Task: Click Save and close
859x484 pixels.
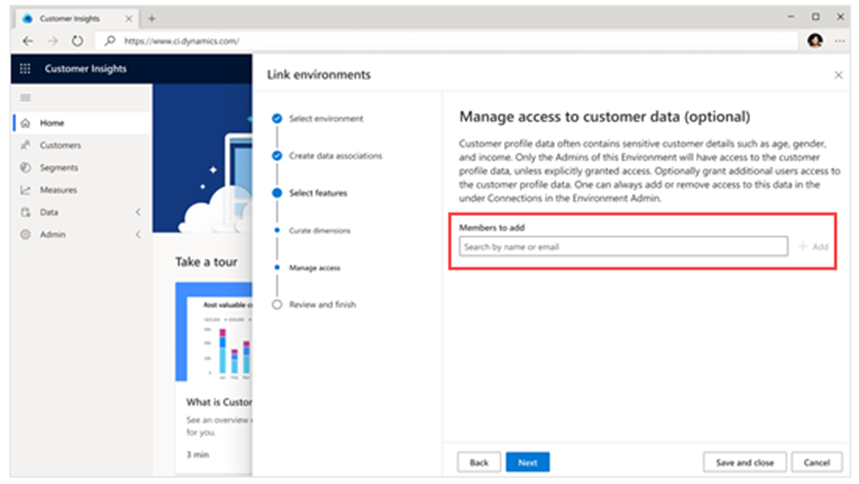Action: (745, 463)
